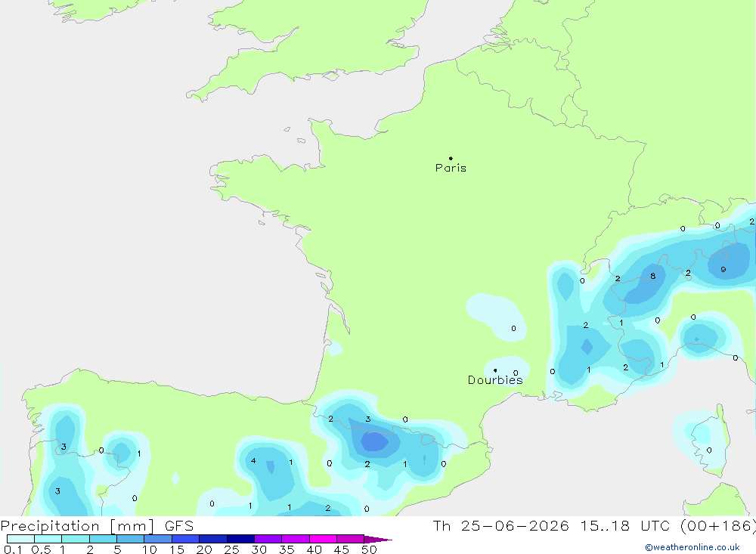Click the 5–10 mm legend color swatch
This screenshot has height=554, width=756.
coord(131,539)
